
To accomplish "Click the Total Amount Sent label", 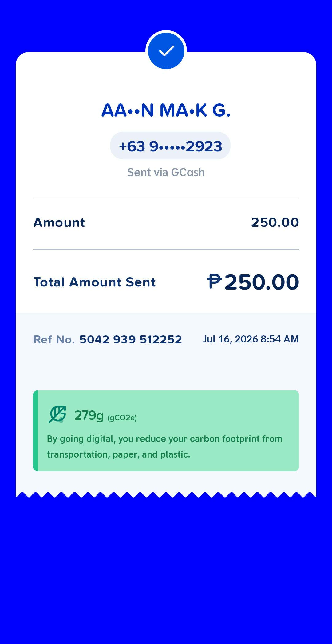I will point(95,282).
